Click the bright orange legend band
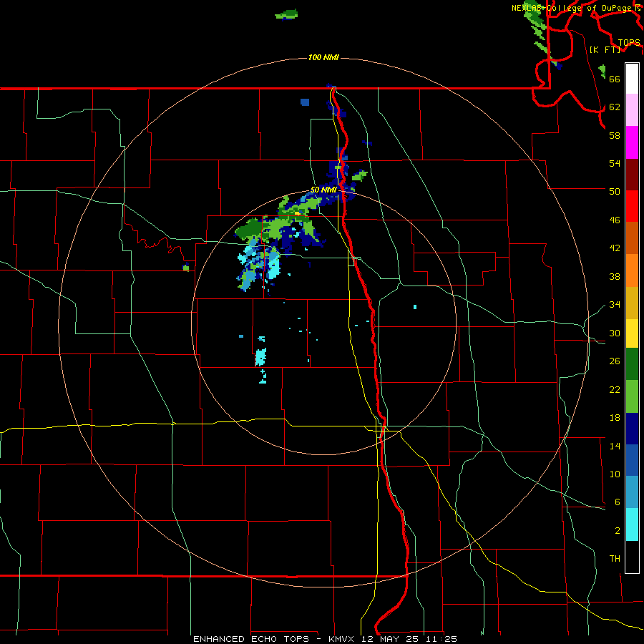This screenshot has width=644, height=644. click(632, 270)
